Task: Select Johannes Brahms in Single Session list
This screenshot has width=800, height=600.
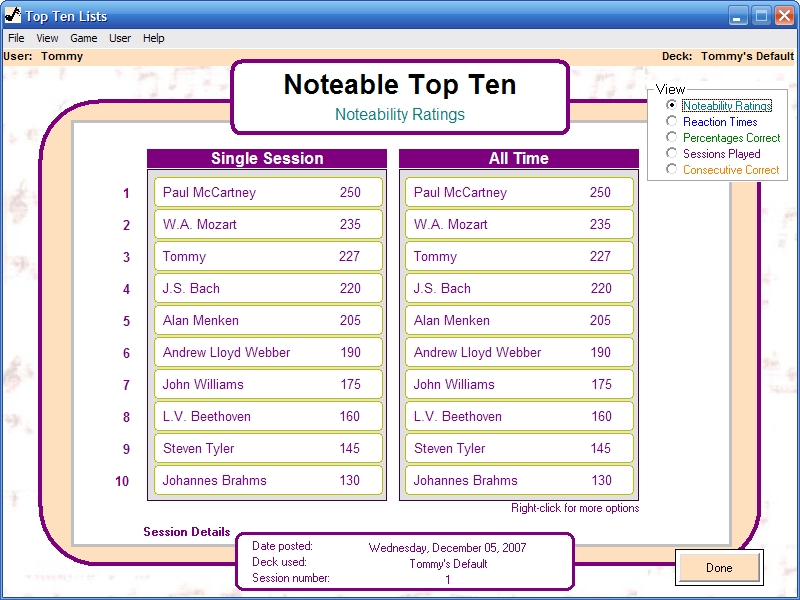Action: tap(268, 480)
